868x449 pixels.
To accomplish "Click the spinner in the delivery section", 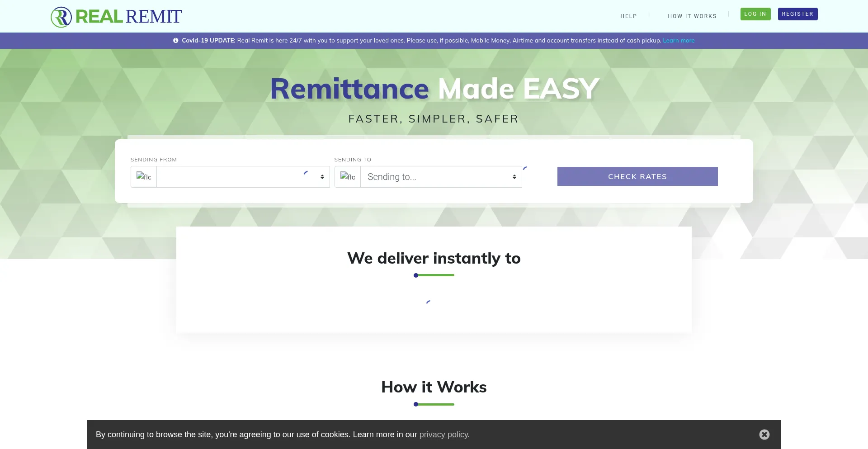I will tap(428, 302).
